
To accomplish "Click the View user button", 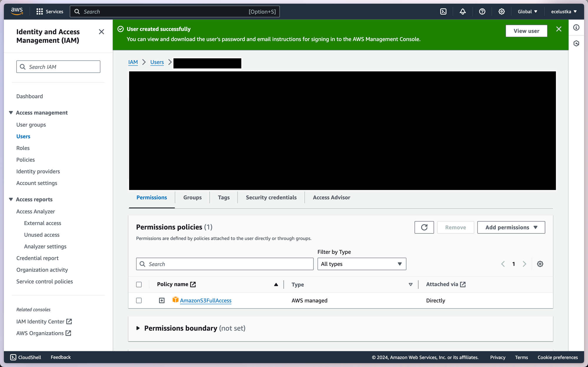I will pos(526,31).
